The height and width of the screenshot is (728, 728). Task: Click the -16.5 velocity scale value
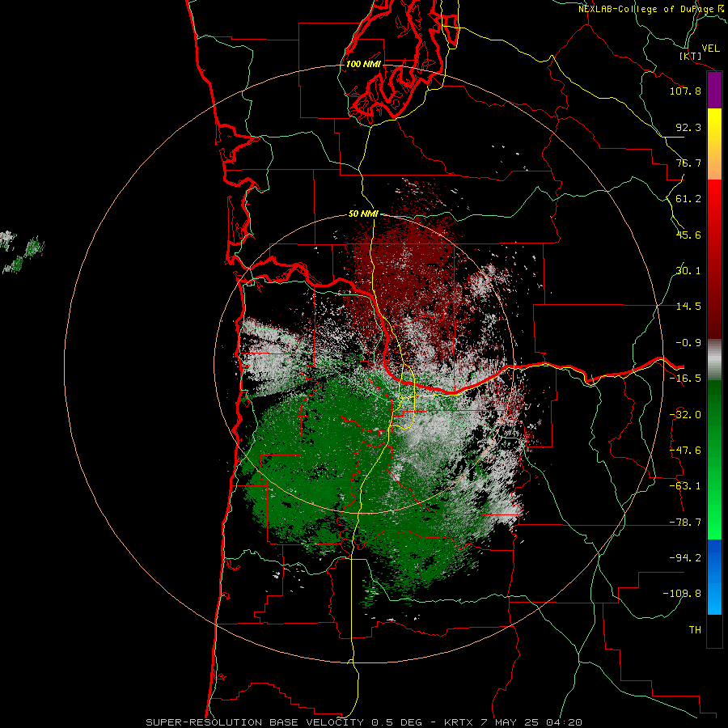685,379
